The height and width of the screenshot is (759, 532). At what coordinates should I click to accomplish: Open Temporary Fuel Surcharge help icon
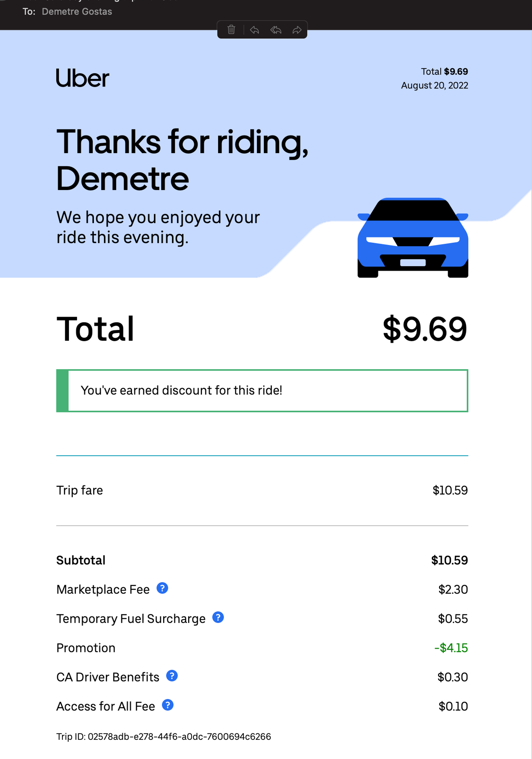[x=218, y=617]
